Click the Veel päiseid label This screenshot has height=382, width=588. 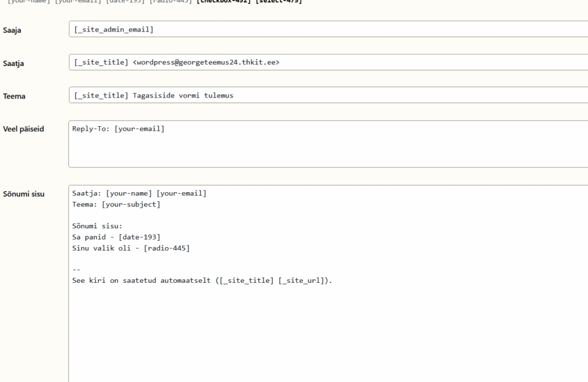point(24,129)
